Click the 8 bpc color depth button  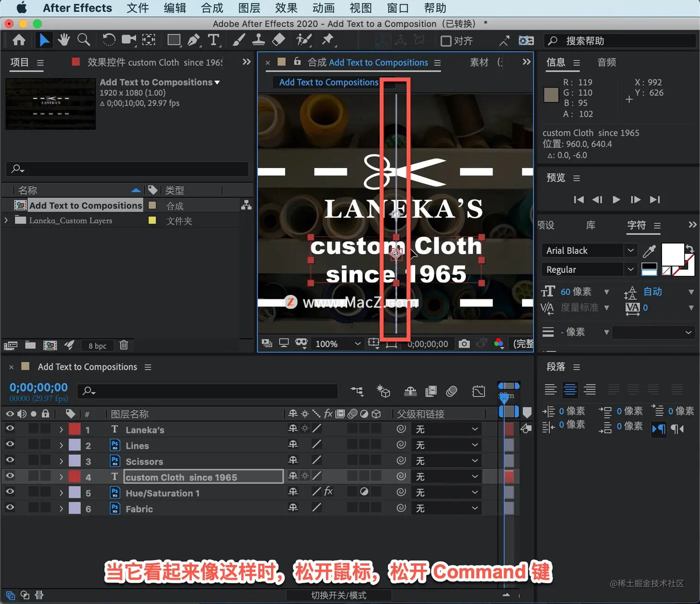[x=97, y=346]
